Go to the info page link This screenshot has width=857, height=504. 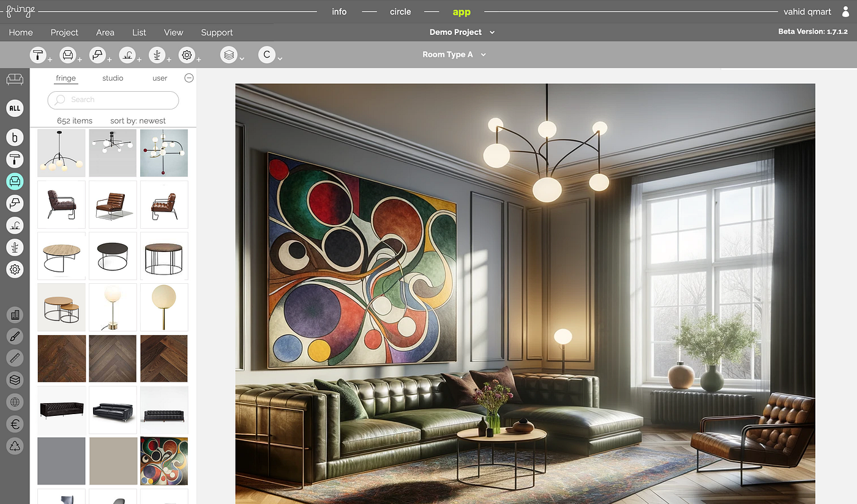[339, 12]
